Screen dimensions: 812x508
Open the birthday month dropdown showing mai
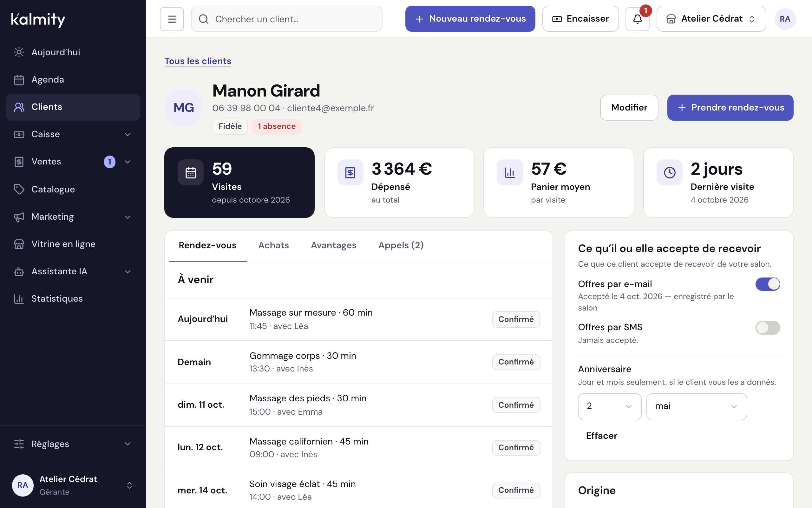tap(697, 406)
